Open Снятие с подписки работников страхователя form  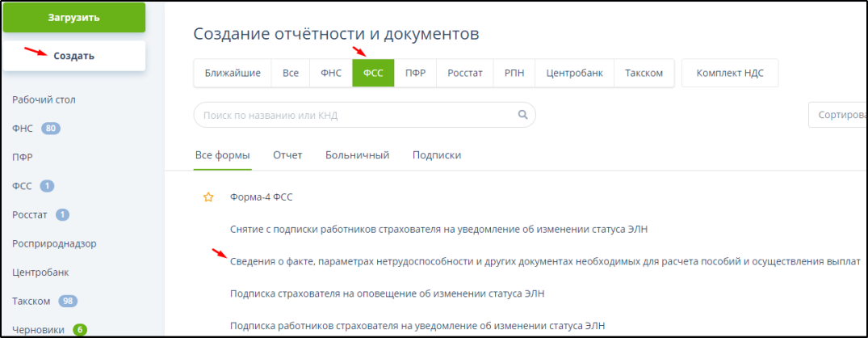[x=439, y=229]
